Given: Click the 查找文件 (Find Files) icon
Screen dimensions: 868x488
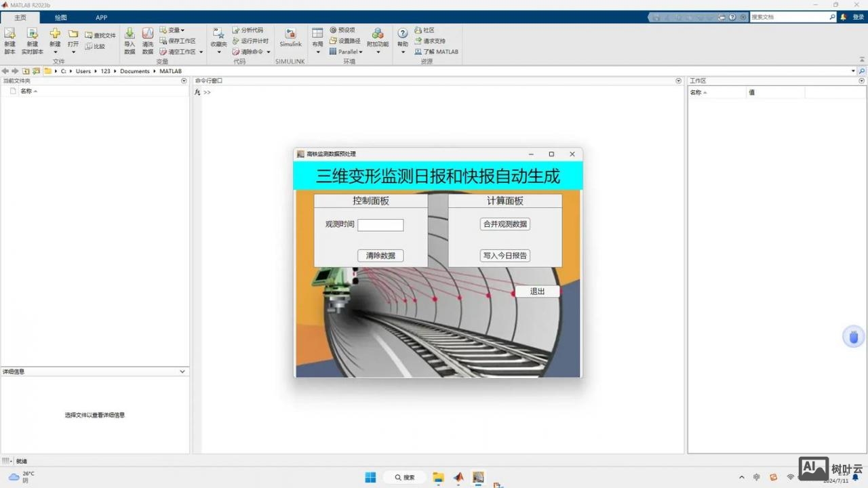Looking at the screenshot, I should [89, 35].
